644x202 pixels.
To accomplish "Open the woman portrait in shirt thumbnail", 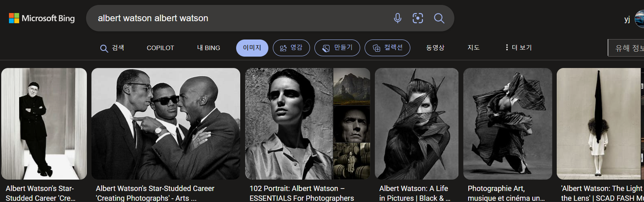I will pos(289,124).
